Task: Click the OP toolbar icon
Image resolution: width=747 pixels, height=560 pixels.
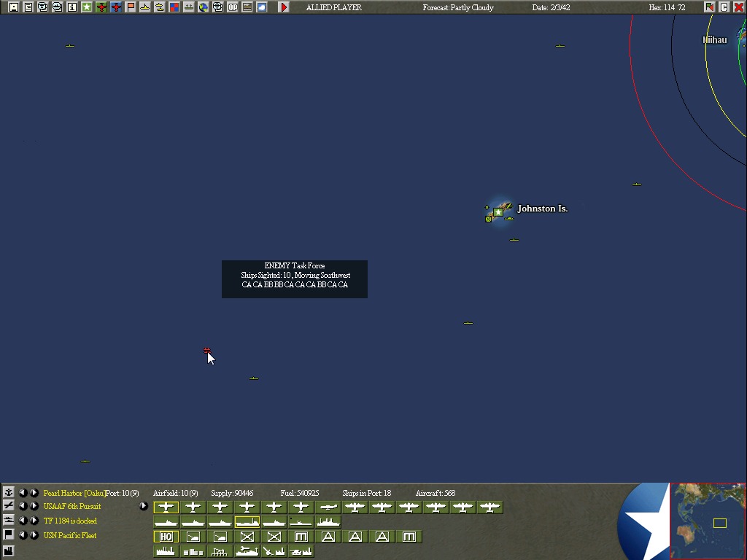Action: tap(233, 7)
